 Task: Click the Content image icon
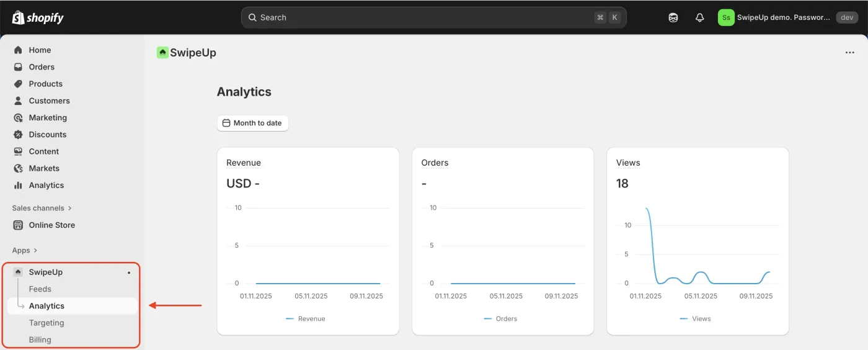coord(18,151)
